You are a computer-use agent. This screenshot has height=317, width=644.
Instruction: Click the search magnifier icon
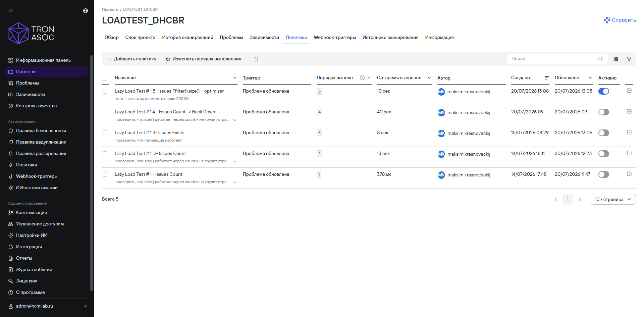[x=601, y=59]
